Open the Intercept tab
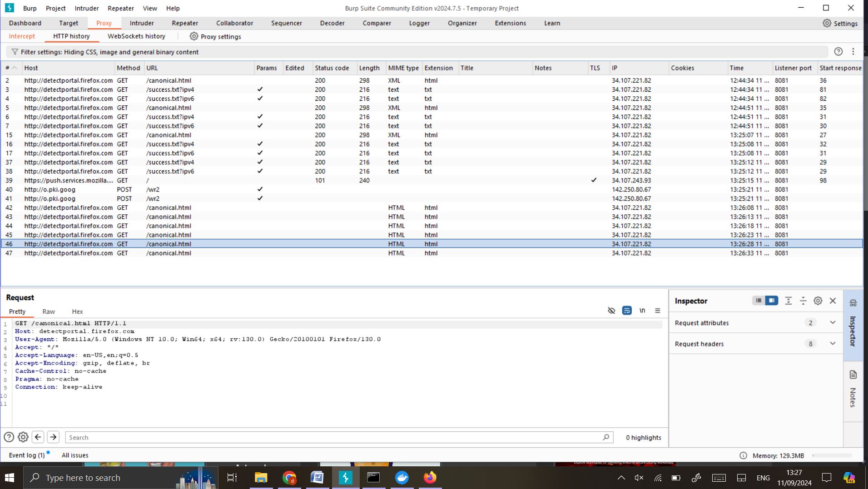The height and width of the screenshot is (489, 868). (21, 36)
